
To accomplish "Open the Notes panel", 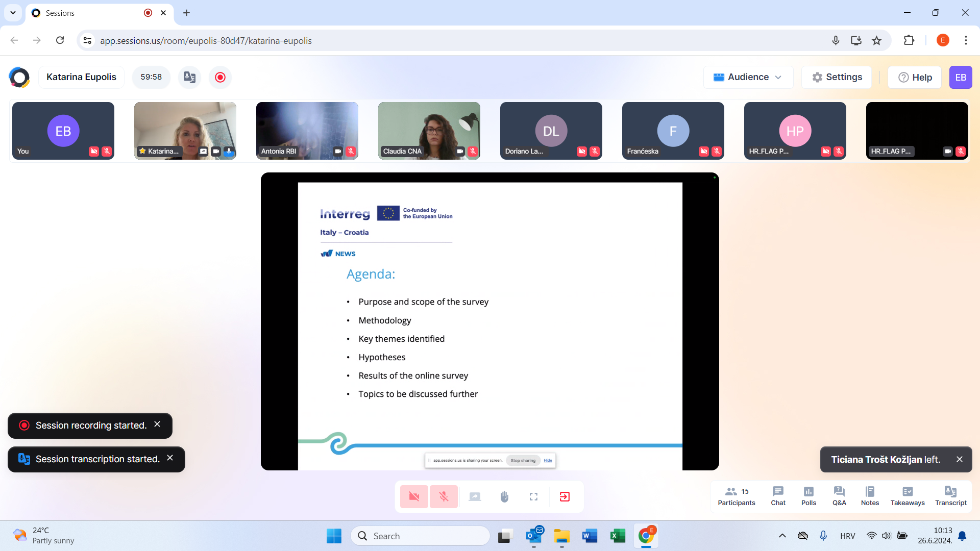I will click(x=870, y=496).
